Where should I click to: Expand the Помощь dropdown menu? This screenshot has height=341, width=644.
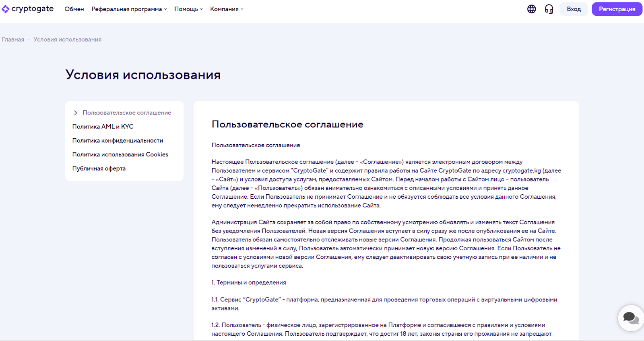188,9
